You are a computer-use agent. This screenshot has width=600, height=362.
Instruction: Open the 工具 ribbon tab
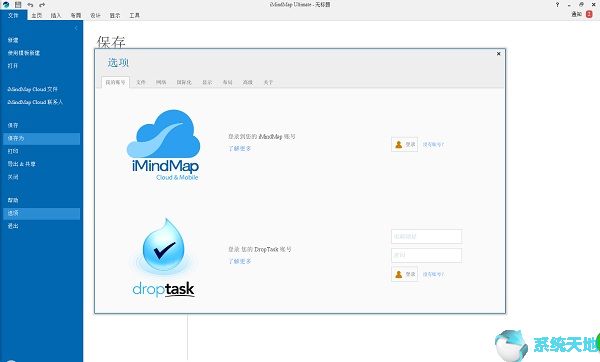click(134, 15)
